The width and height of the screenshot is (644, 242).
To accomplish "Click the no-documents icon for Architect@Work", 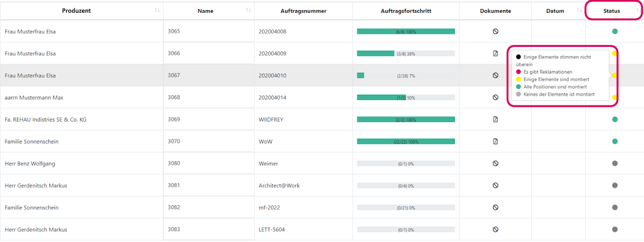I will pyautogui.click(x=495, y=186).
